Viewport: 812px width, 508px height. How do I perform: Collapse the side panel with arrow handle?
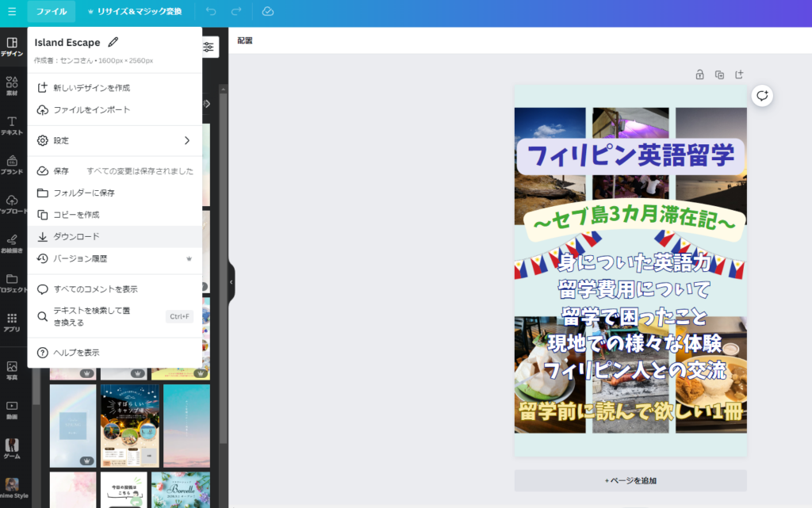tap(232, 281)
